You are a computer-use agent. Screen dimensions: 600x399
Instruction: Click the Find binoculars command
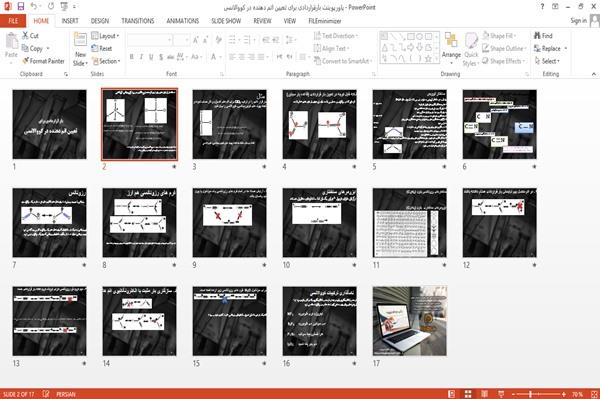(543, 36)
